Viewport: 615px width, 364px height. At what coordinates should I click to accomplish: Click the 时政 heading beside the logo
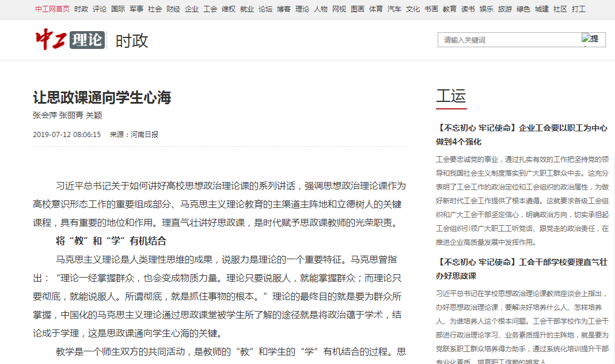[x=132, y=40]
